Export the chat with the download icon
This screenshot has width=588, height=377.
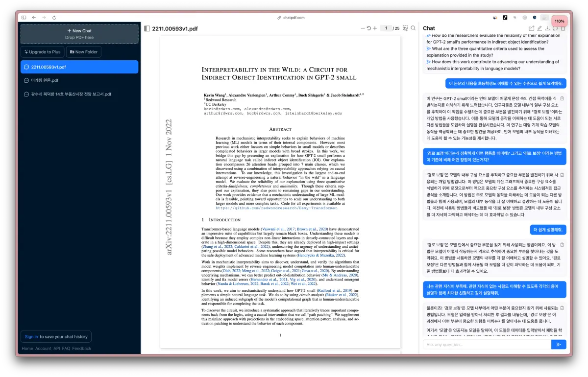[x=547, y=28]
